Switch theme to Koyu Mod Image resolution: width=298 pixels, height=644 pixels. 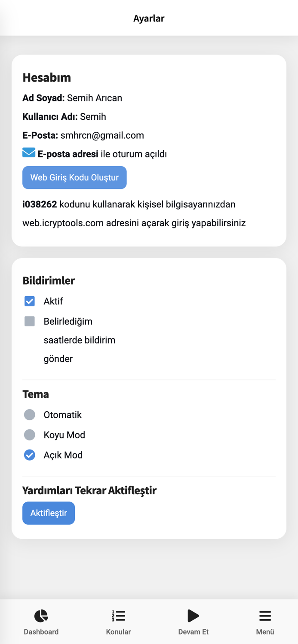coord(29,434)
